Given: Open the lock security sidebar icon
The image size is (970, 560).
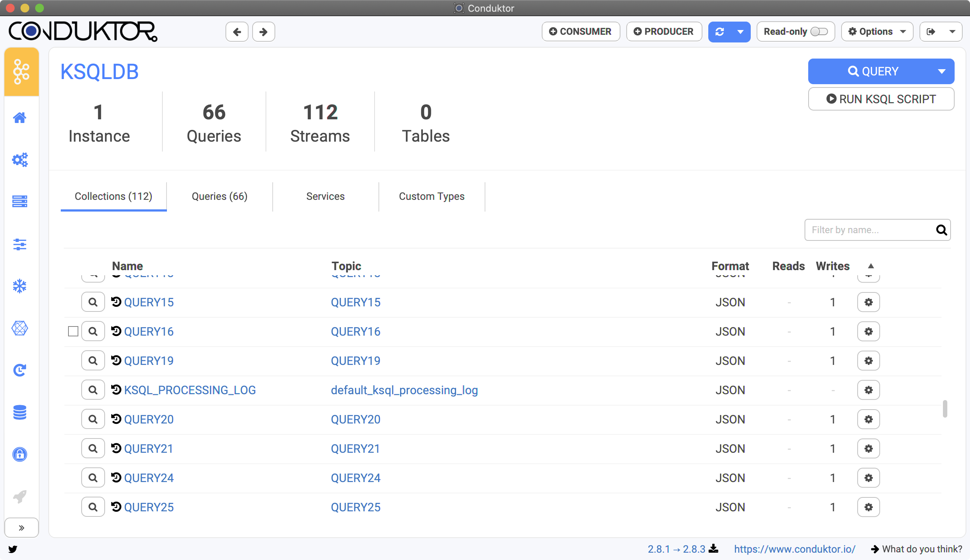Looking at the screenshot, I should tap(20, 454).
